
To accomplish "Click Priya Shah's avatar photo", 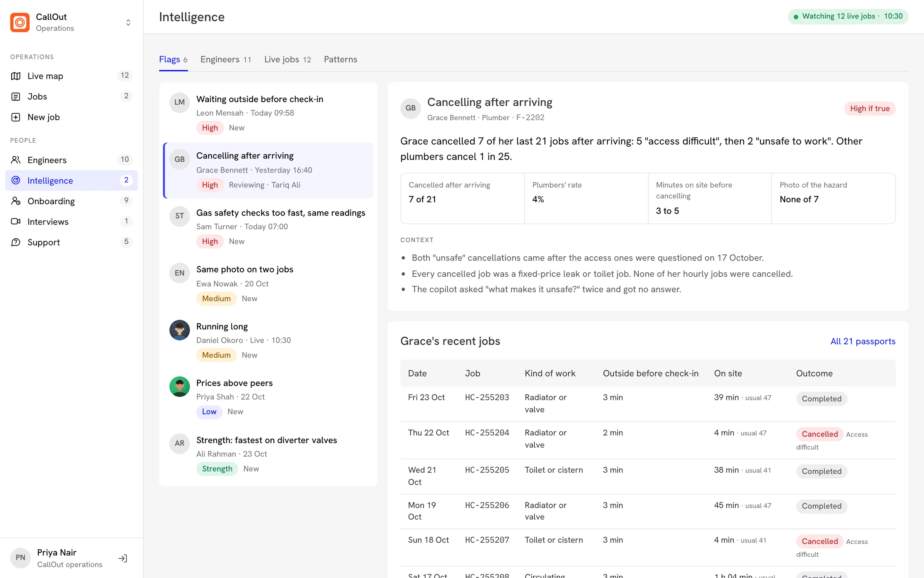I will [179, 387].
